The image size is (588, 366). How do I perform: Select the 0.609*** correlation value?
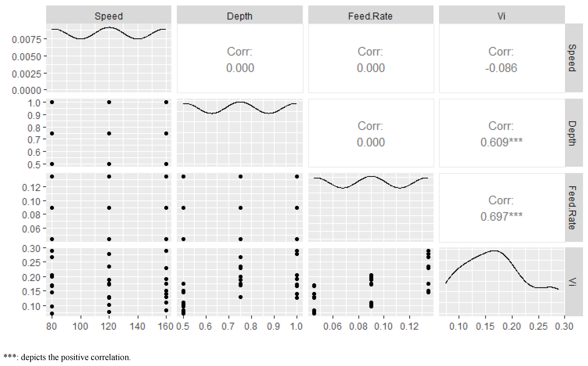pos(501,142)
